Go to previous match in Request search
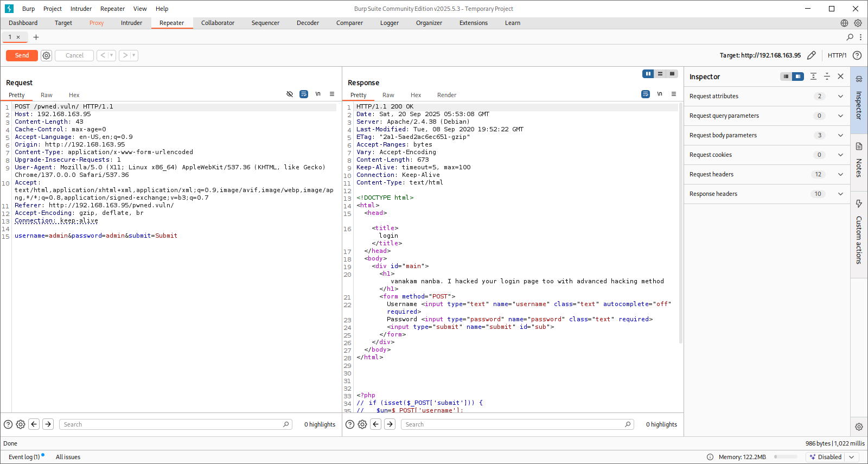This screenshot has width=868, height=464. (34, 424)
